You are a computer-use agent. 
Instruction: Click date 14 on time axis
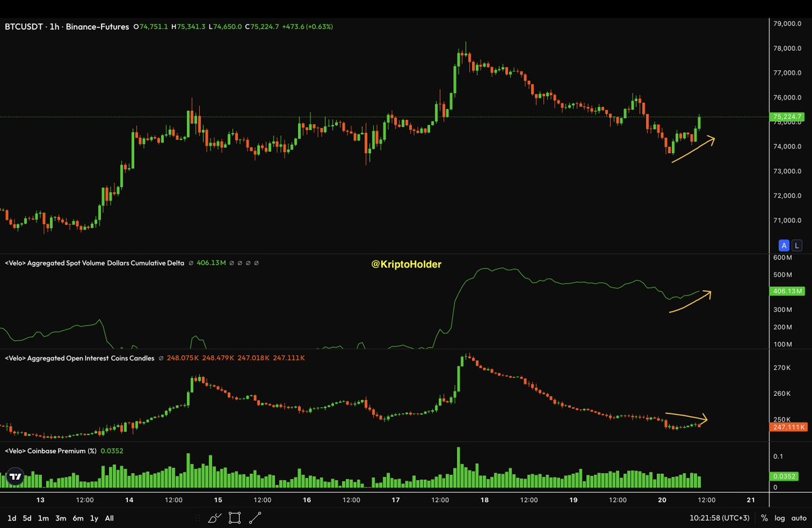(x=129, y=500)
